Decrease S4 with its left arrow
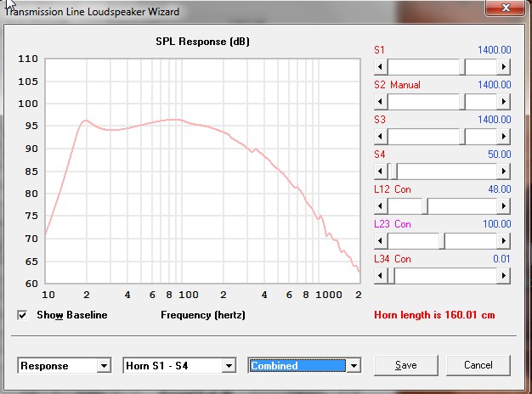The width and height of the screenshot is (532, 394). (381, 172)
